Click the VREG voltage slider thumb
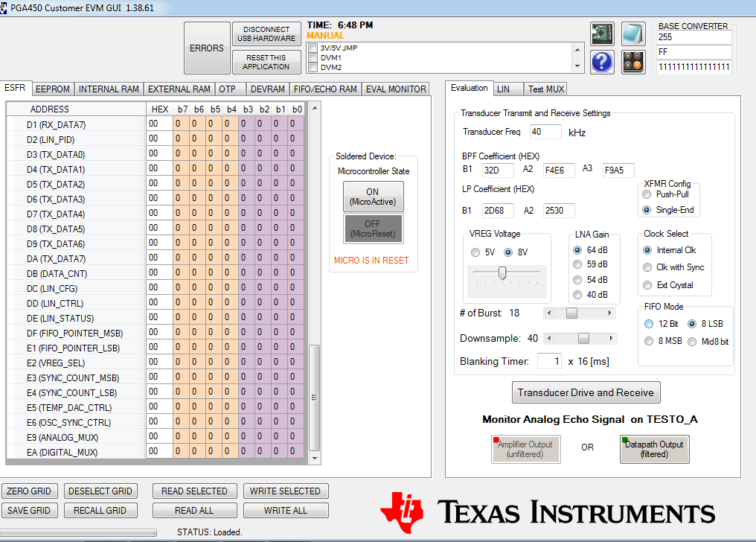This screenshot has width=756, height=542. [502, 273]
